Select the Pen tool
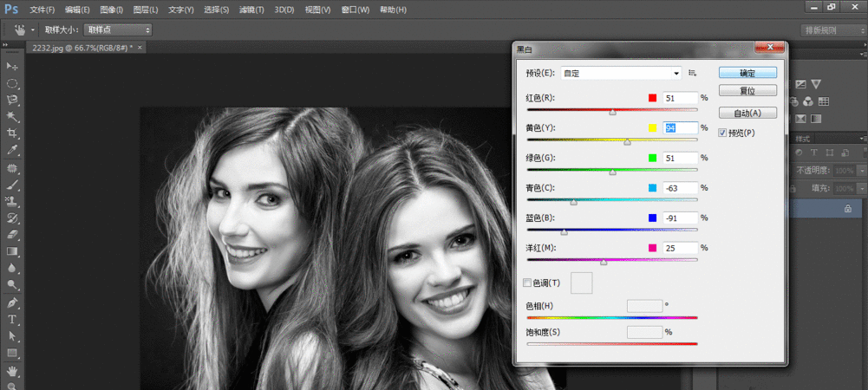The image size is (868, 390). (x=12, y=302)
